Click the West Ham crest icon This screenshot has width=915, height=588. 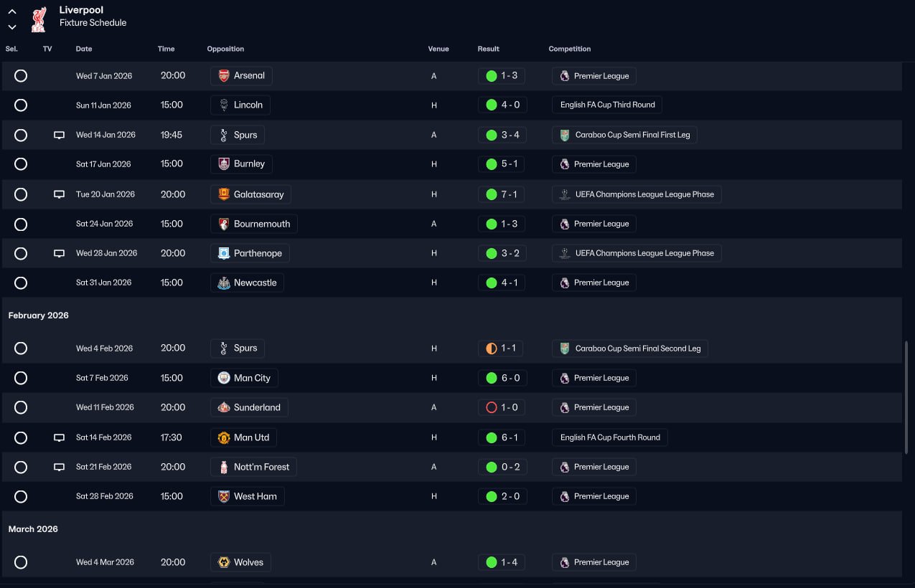[x=224, y=496]
